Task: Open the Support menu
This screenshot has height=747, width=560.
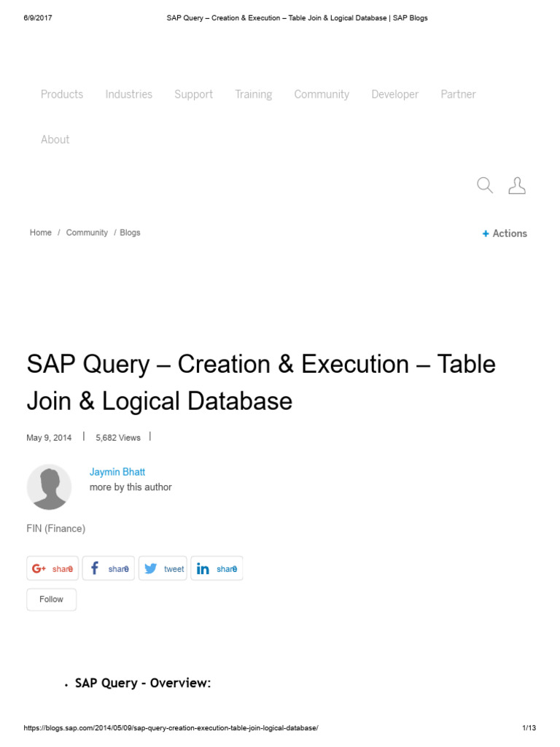Action: [x=194, y=94]
